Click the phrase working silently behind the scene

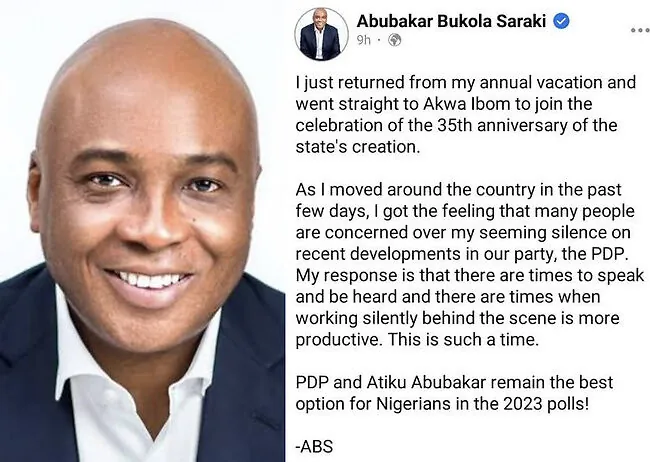point(423,318)
